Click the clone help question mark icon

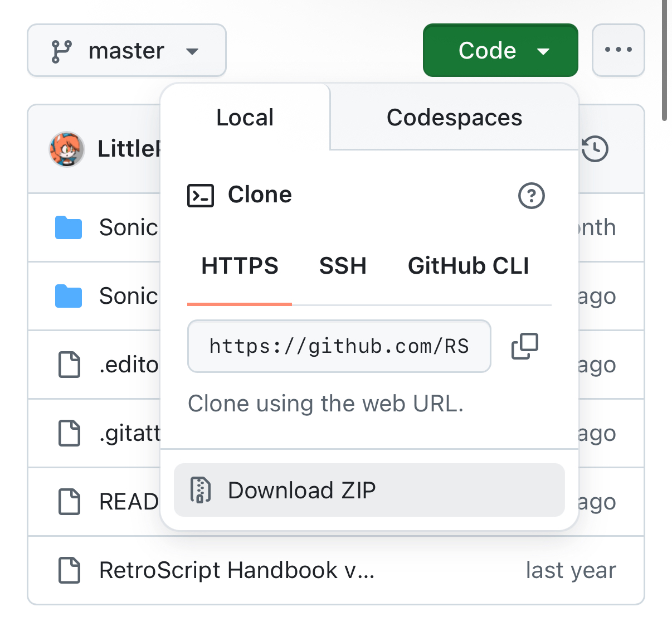pos(532,196)
